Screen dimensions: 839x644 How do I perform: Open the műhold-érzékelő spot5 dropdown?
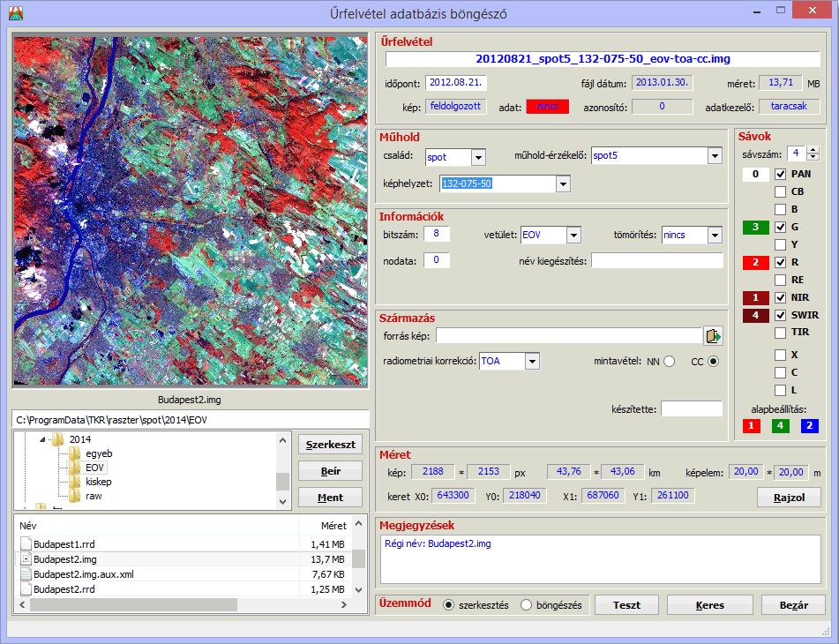715,157
